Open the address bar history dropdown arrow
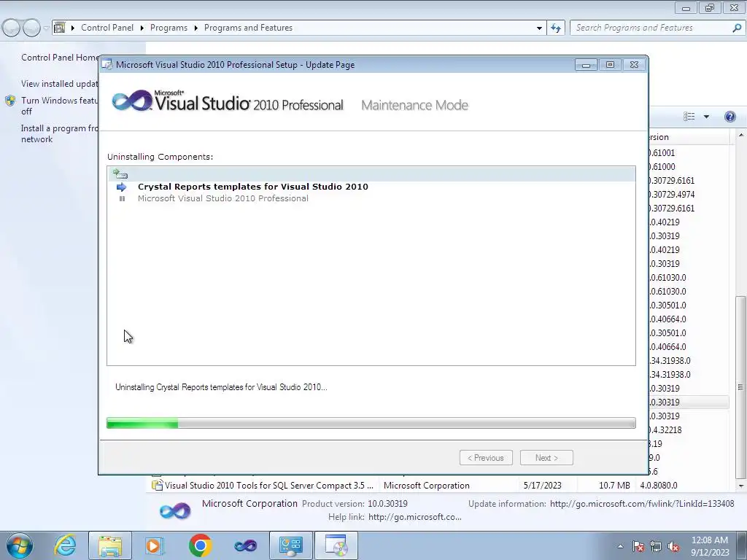Image resolution: width=747 pixels, height=560 pixels. (539, 28)
